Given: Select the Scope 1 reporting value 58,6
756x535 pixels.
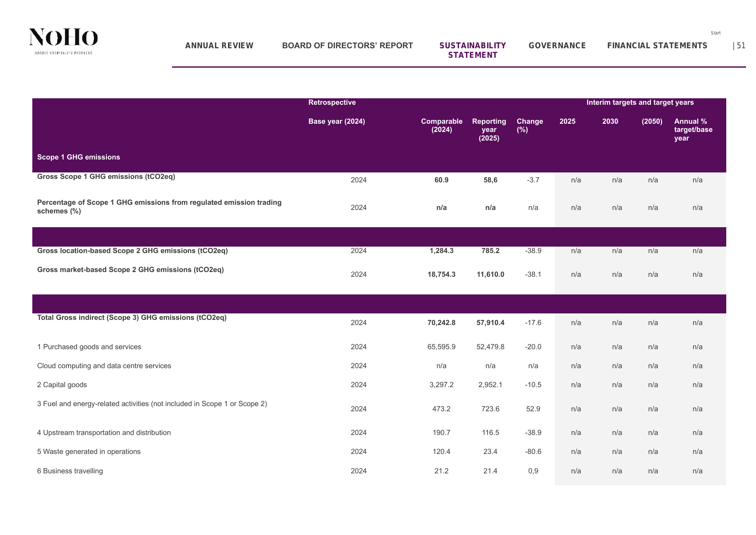Looking at the screenshot, I should (490, 180).
